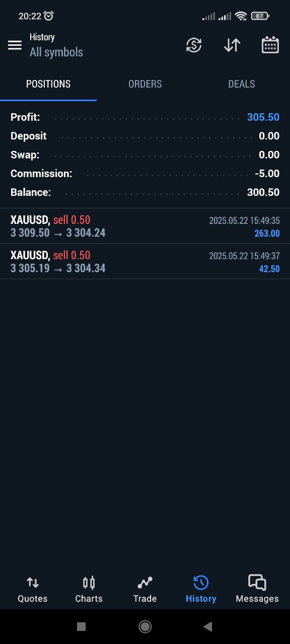Image resolution: width=290 pixels, height=644 pixels.
Task: Tap the Balance 300.50 value
Action: (263, 192)
